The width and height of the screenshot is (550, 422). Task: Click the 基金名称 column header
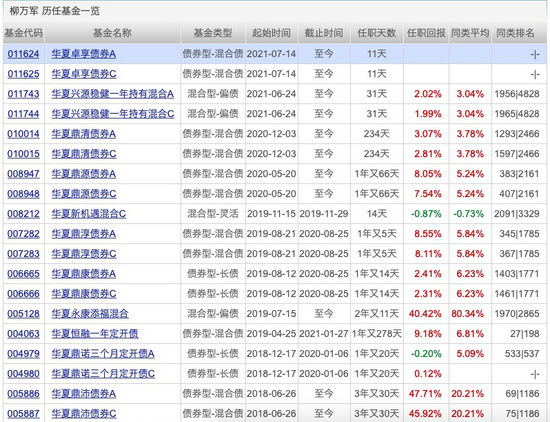[112, 33]
